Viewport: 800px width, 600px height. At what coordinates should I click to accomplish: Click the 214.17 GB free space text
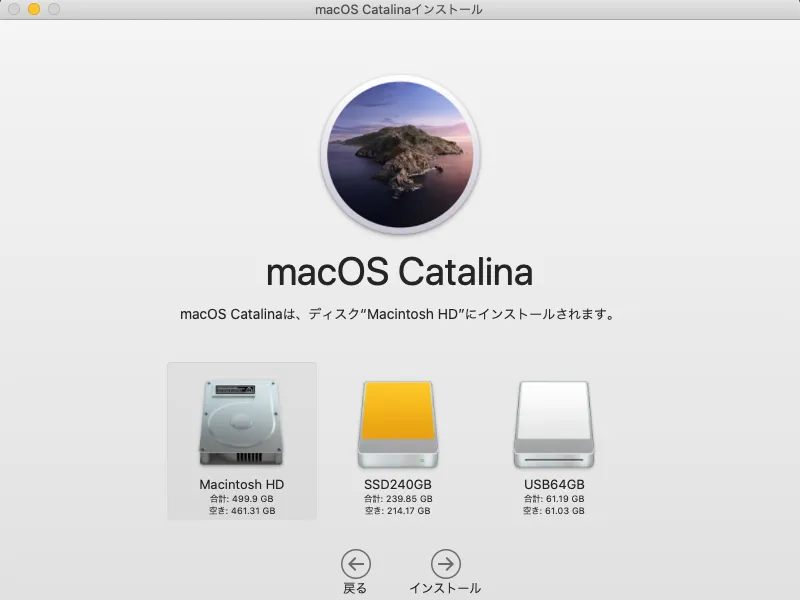tap(397, 510)
